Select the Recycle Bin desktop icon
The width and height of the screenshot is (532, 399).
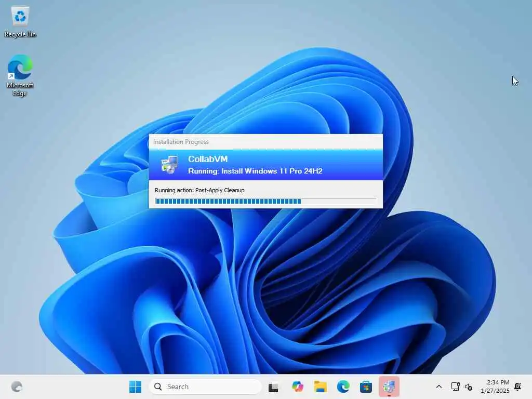pyautogui.click(x=20, y=22)
